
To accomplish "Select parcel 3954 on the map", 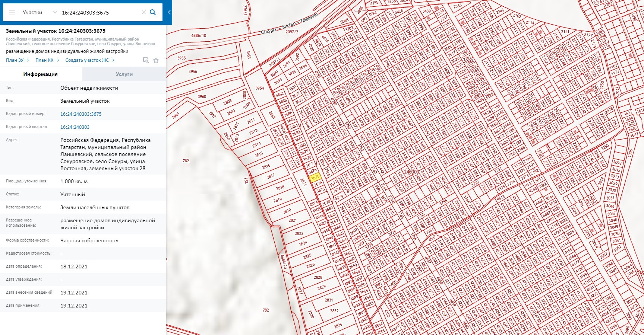I will tap(260, 88).
